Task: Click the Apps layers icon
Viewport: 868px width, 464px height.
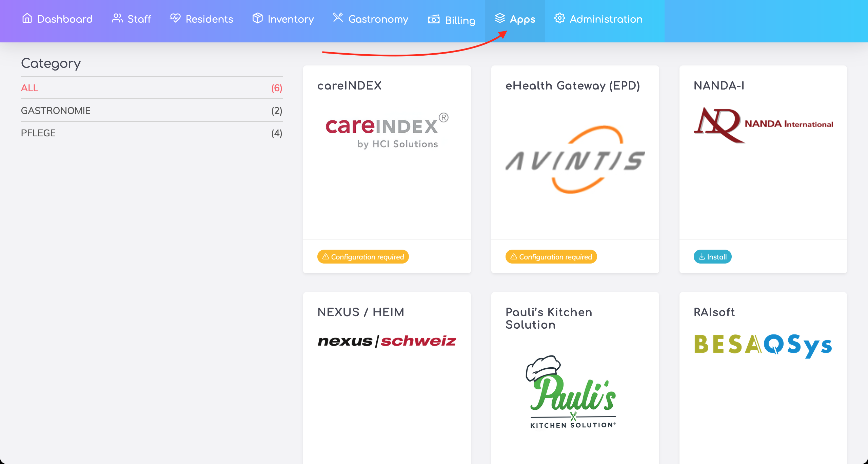Action: (500, 18)
